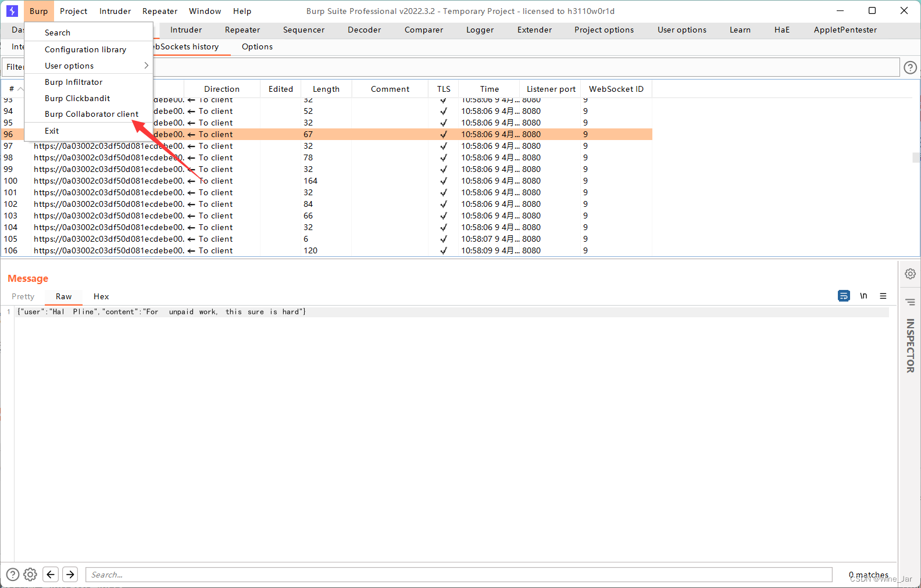Toggle non-printable characters \n icon
The width and height of the screenshot is (921, 588).
[x=863, y=296]
